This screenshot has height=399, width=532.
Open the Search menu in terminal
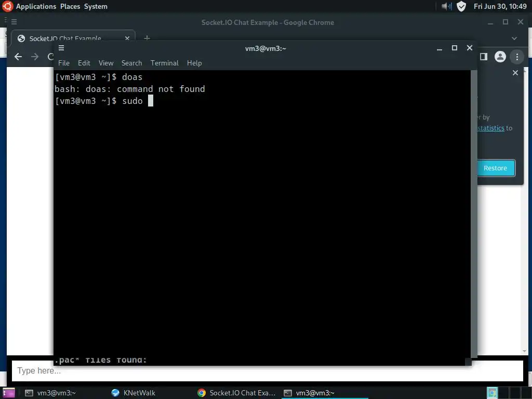(x=131, y=63)
